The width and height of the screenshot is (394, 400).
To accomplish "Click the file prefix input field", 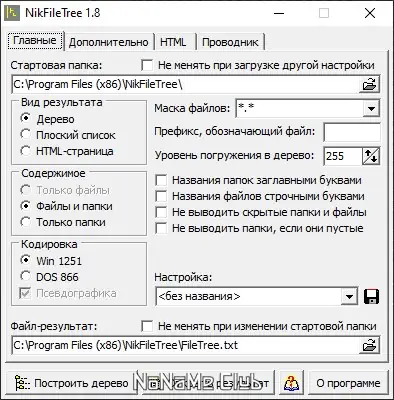I will coord(352,132).
